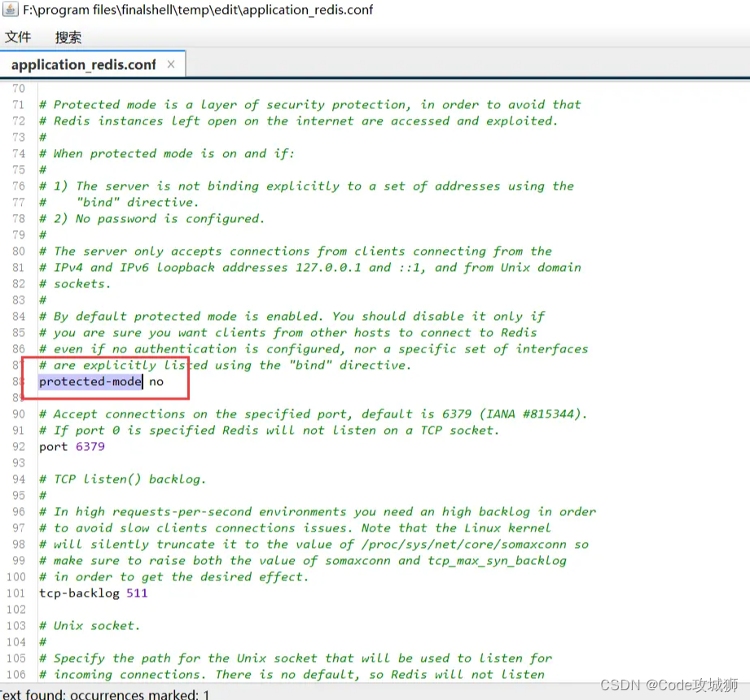Click status text 'occurrences marked: 1'
750x700 pixels.
(140, 695)
